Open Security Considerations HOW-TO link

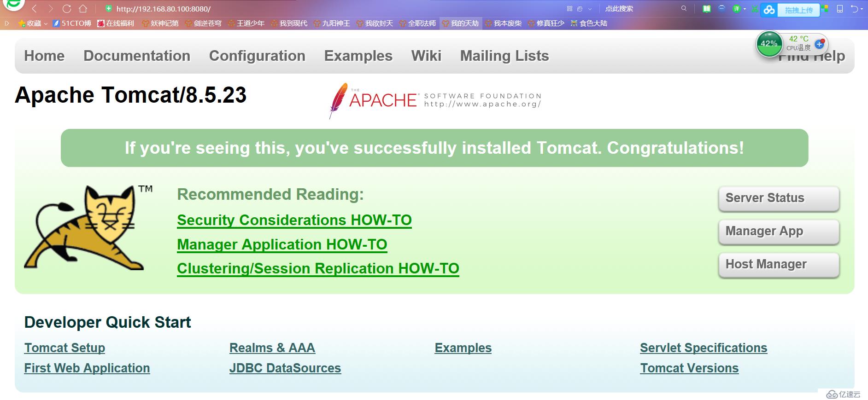pos(294,220)
